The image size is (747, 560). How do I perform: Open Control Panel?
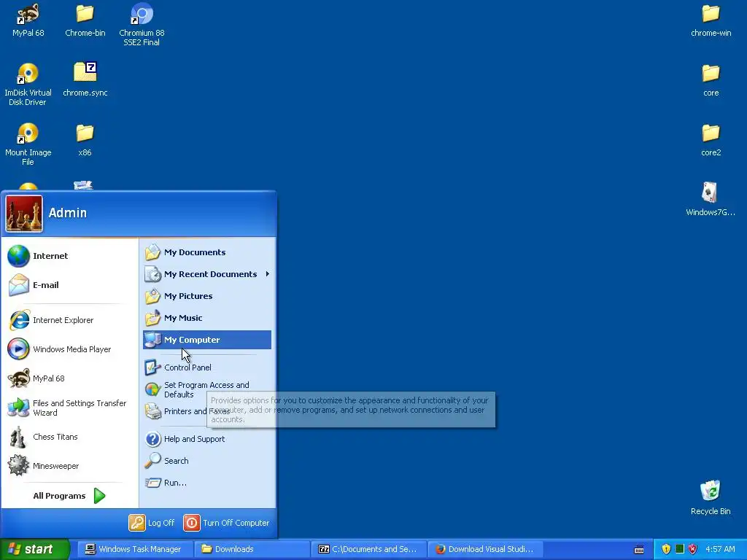pos(207,367)
